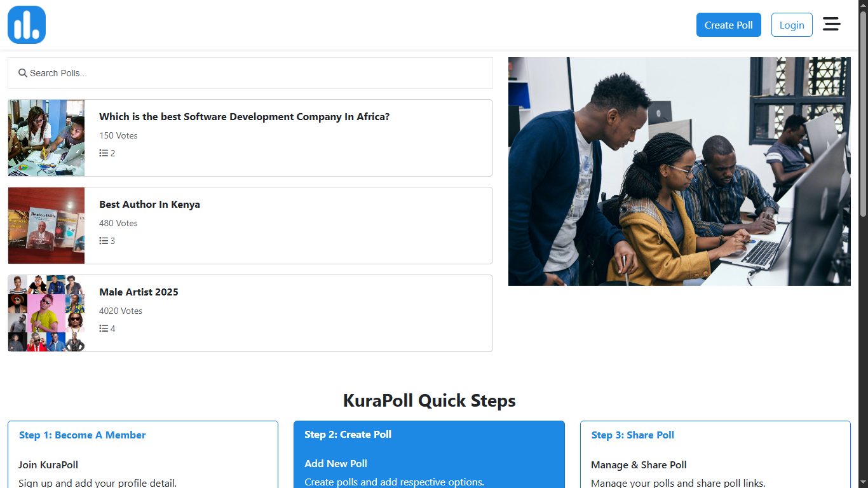Viewport: 868px width, 488px height.
Task: Click the Best Author books thumbnail
Action: pyautogui.click(x=46, y=226)
